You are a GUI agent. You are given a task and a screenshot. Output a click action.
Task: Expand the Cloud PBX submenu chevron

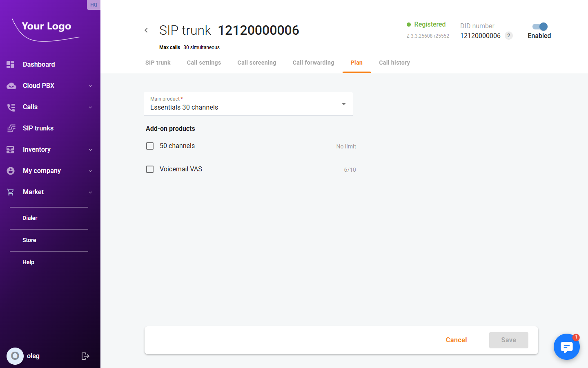pyautogui.click(x=90, y=86)
